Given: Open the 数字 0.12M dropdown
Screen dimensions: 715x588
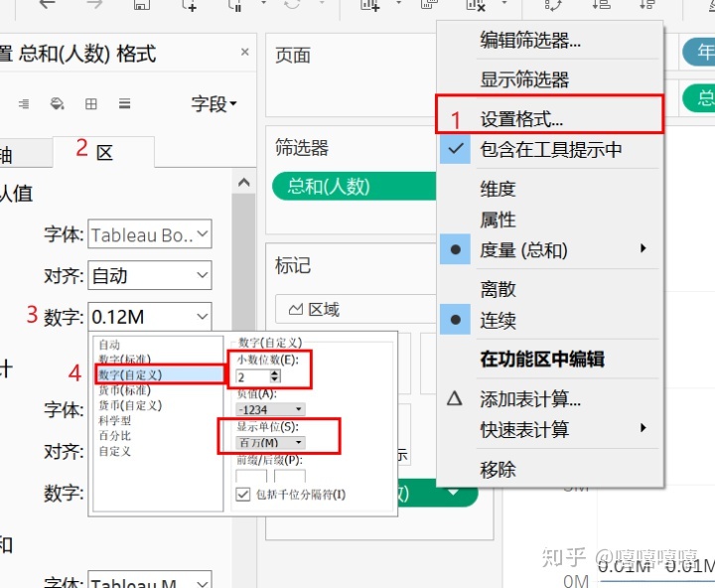Looking at the screenshot, I should pyautogui.click(x=150, y=316).
